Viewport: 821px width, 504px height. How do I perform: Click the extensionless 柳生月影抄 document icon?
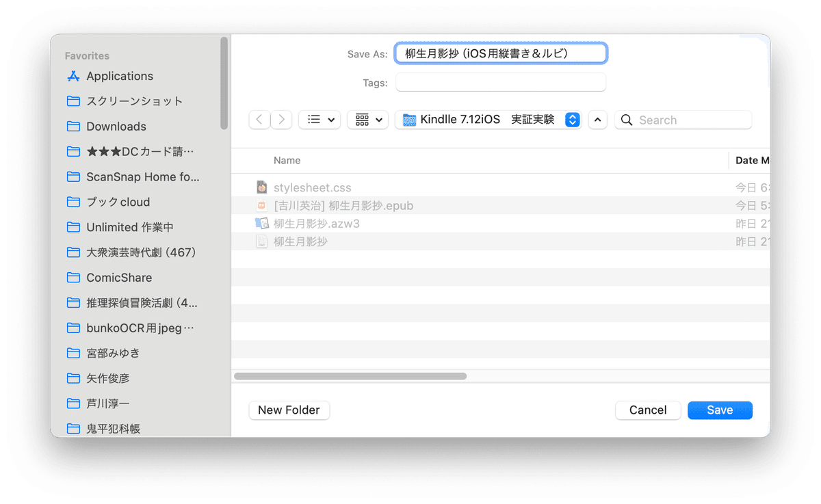click(261, 241)
